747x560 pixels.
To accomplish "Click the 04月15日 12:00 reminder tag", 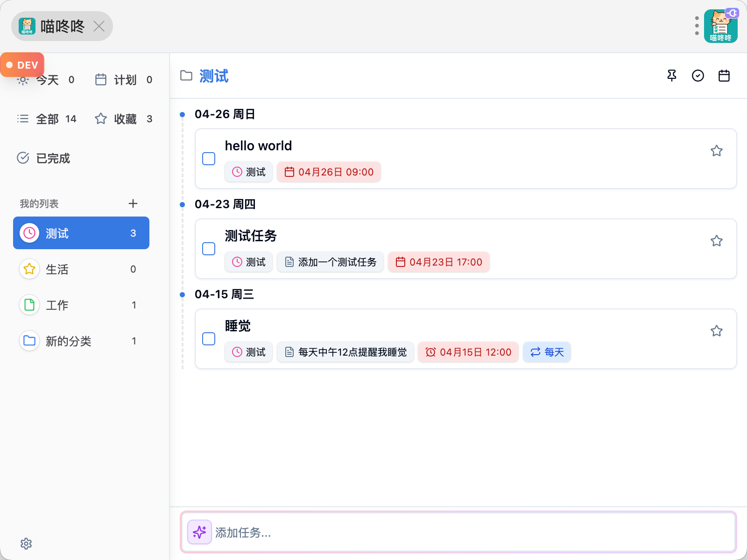I will pos(468,352).
